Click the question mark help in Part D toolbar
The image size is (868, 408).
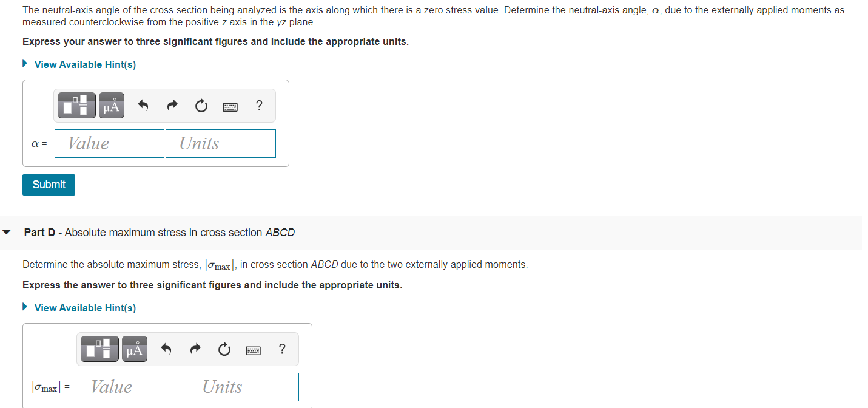(281, 348)
